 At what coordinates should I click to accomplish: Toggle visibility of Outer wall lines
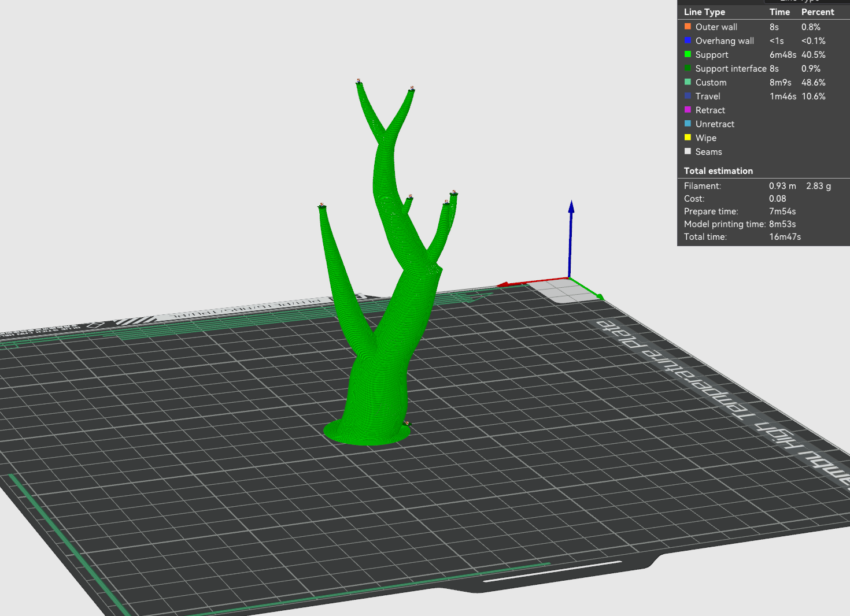coord(716,27)
